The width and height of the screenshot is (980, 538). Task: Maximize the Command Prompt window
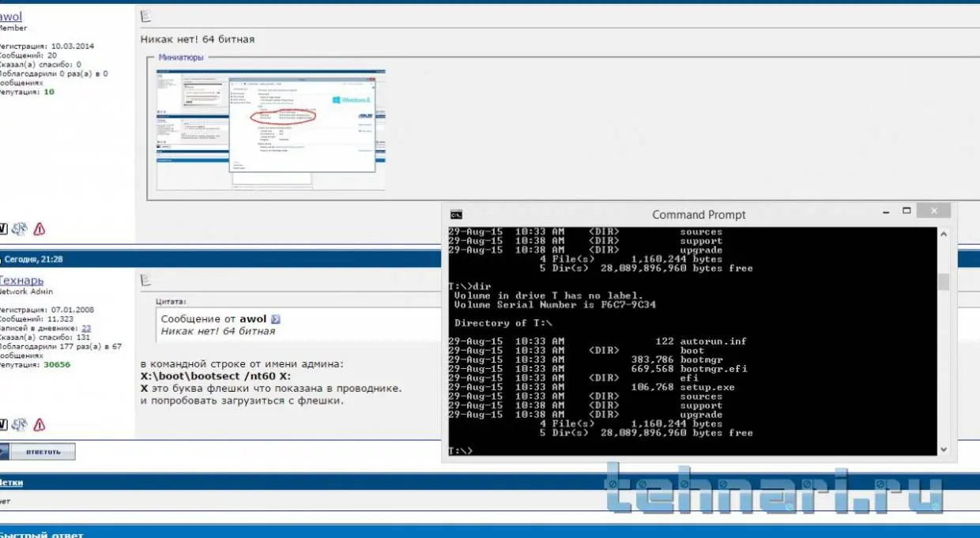(x=907, y=211)
